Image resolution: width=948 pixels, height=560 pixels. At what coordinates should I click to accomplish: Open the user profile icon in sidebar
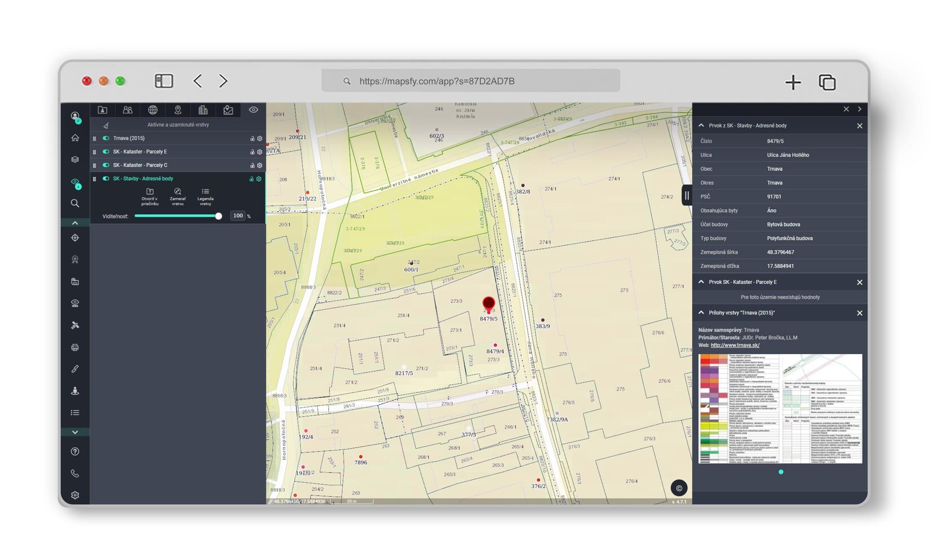(x=75, y=116)
